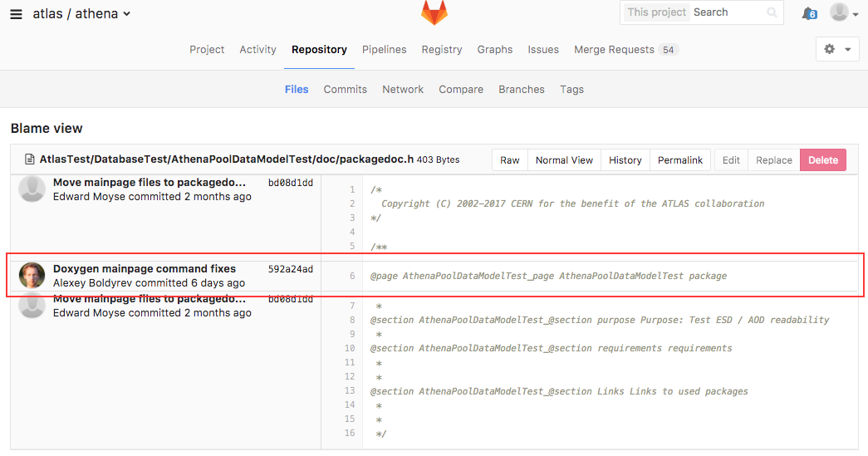Screen dimensions: 868x456
Task: Click the red Delete button
Action: [823, 160]
